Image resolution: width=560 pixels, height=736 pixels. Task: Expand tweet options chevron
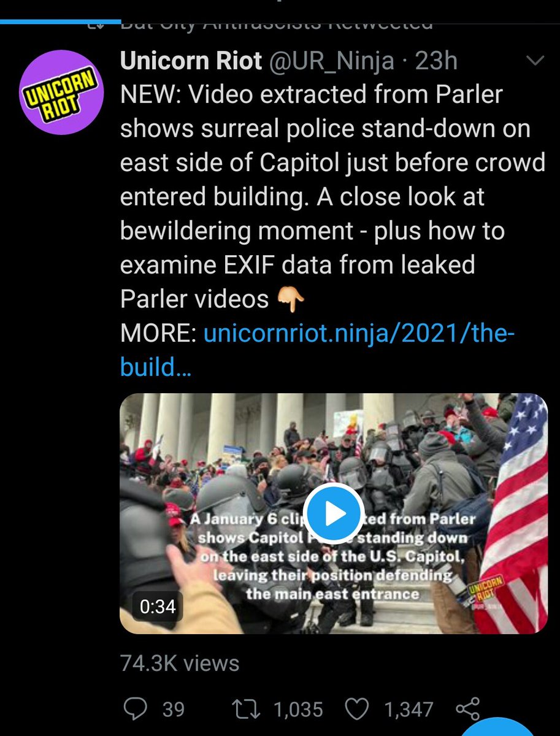535,61
